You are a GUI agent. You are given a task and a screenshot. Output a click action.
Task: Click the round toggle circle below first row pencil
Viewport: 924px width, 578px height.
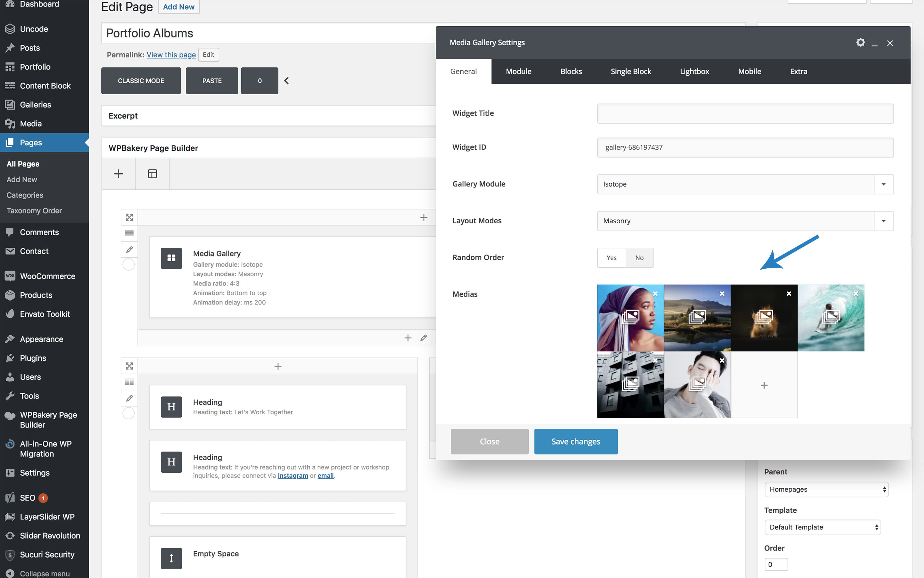(x=128, y=264)
